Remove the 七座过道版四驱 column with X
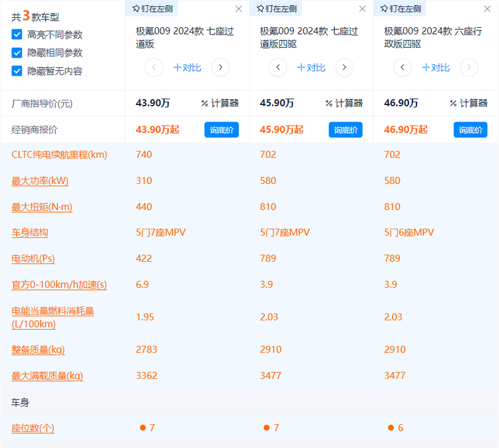Viewport: 499px width, 448px height. pyautogui.click(x=363, y=9)
